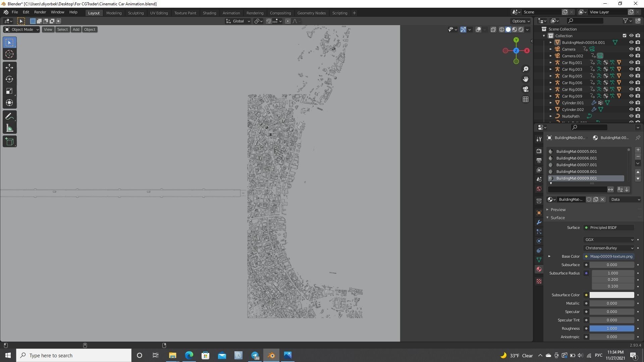This screenshot has height=362, width=644.
Task: Open the Render menu
Action: (40, 12)
